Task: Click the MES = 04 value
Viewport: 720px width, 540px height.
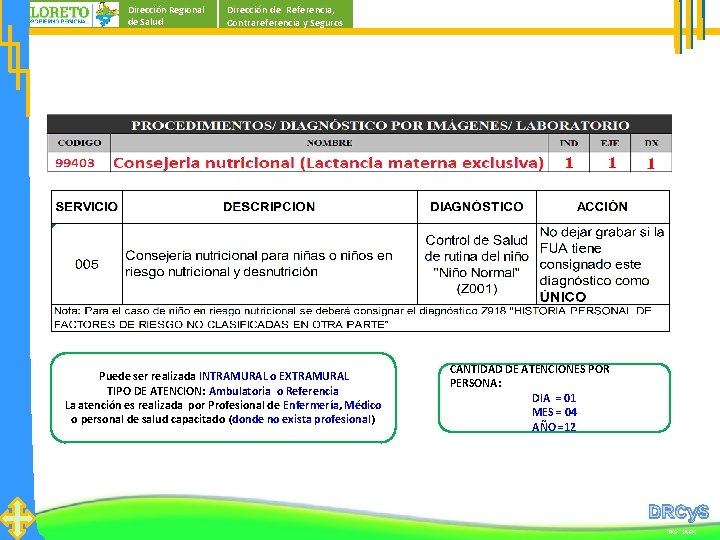Action: pyautogui.click(x=554, y=412)
